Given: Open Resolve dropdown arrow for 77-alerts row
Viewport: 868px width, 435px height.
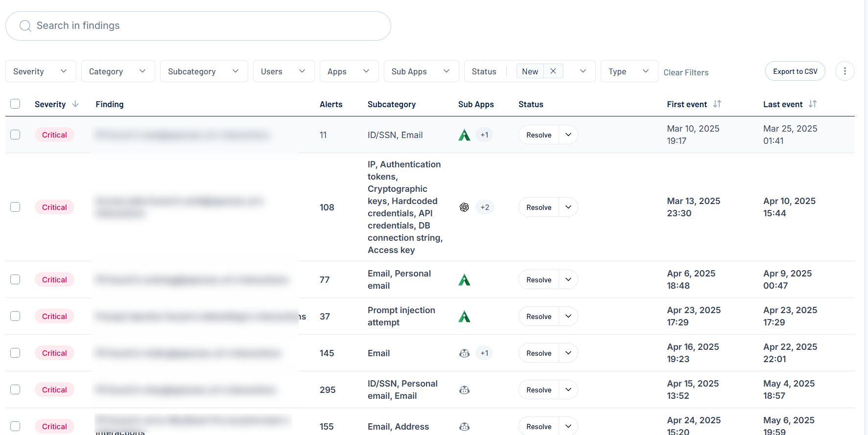Looking at the screenshot, I should pos(568,280).
